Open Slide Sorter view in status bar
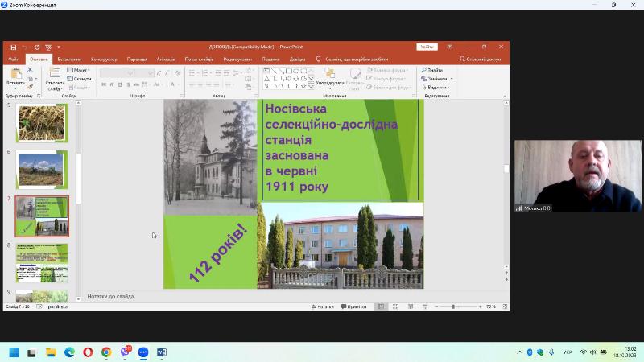 (393, 306)
